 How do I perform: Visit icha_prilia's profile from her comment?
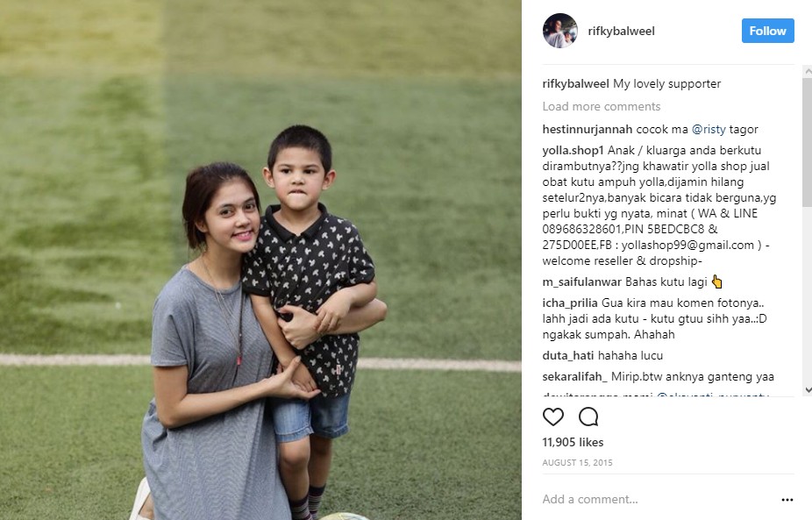pyautogui.click(x=570, y=303)
